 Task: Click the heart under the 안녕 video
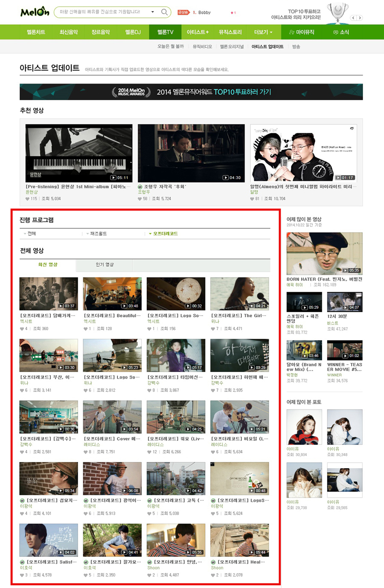149,575
